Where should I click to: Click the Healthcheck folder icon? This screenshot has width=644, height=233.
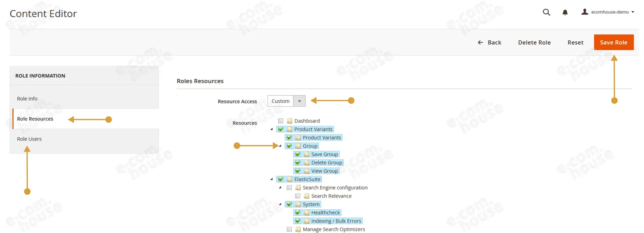(x=306, y=213)
